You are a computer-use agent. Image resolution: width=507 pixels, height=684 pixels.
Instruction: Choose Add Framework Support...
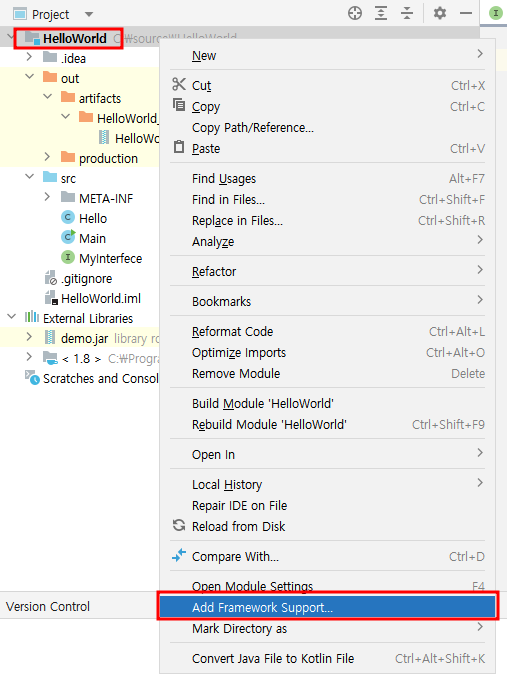327,607
